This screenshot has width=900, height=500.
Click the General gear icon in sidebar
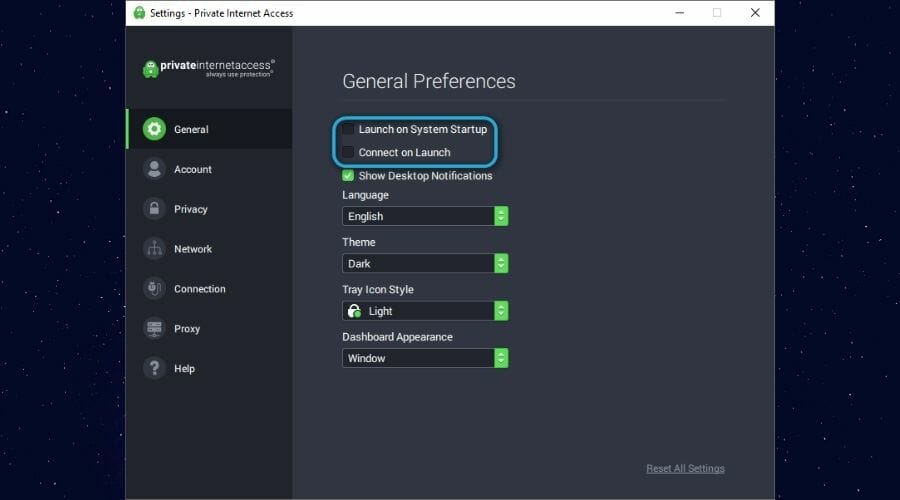154,129
